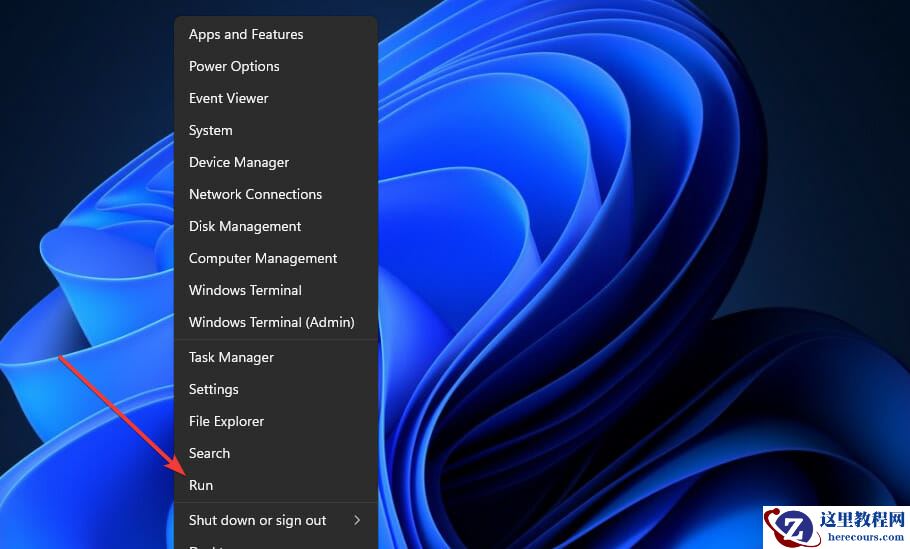Select Power Options from the menu
Image resolution: width=910 pixels, height=549 pixels.
(234, 66)
